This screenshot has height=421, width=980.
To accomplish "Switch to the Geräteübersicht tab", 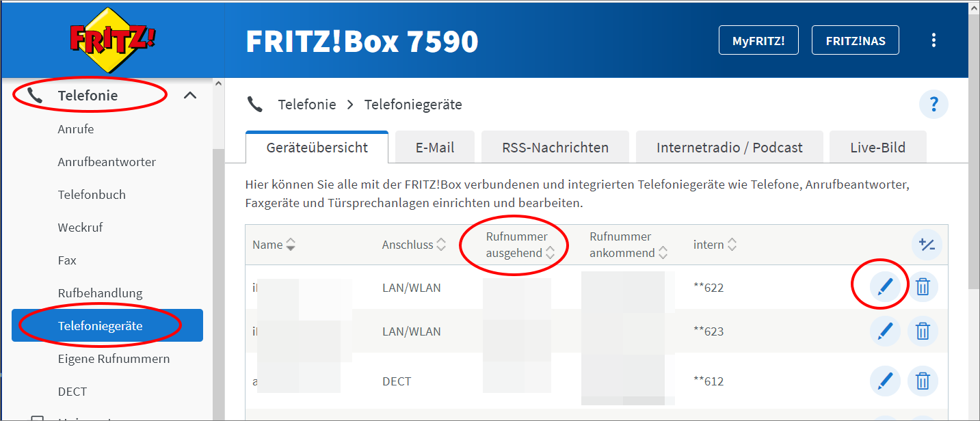I will pos(317,148).
